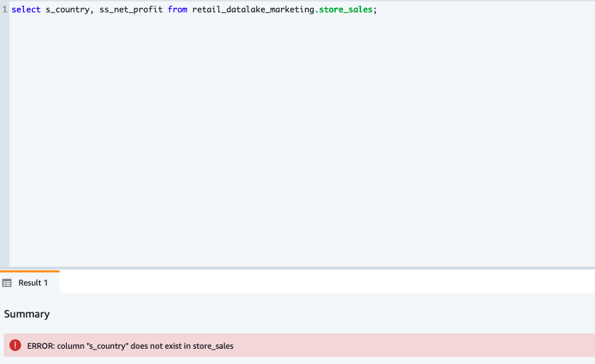Click the Summary heading

[27, 314]
